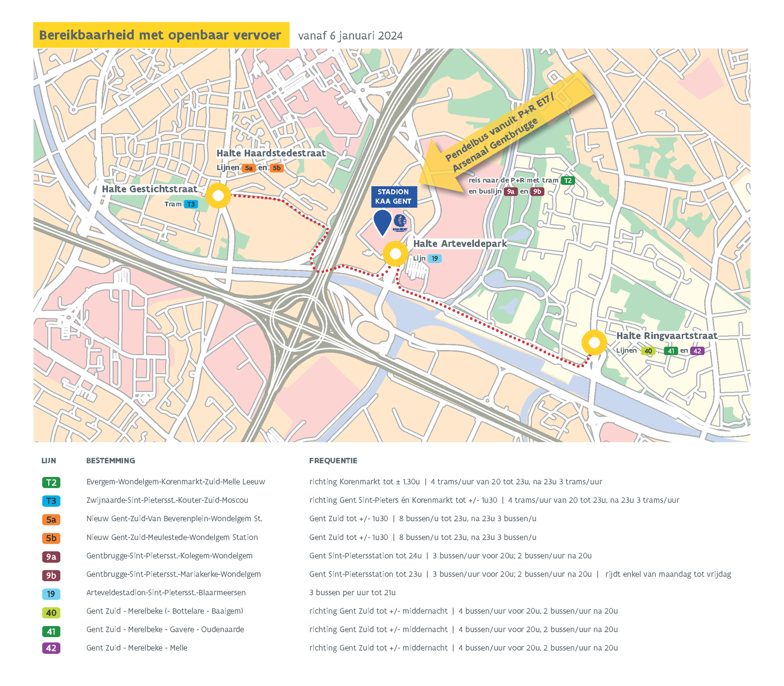The image size is (784, 686).
Task: Click the KAA Gent club logo
Action: [400, 223]
